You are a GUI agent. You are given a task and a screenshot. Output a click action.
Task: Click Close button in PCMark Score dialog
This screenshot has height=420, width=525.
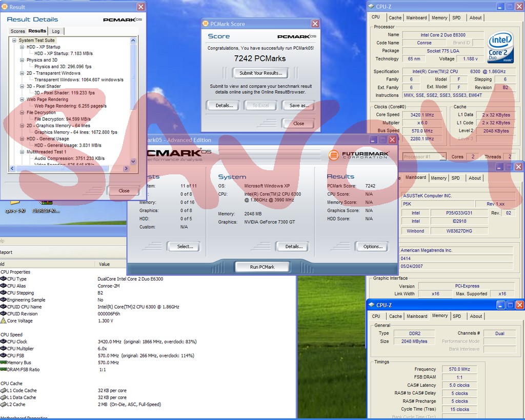[x=298, y=123]
